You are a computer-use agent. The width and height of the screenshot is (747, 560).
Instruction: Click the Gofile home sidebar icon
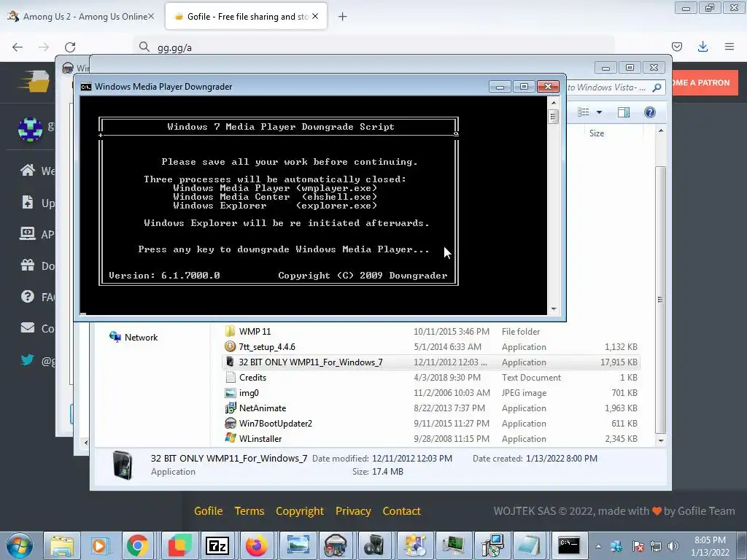(x=28, y=170)
